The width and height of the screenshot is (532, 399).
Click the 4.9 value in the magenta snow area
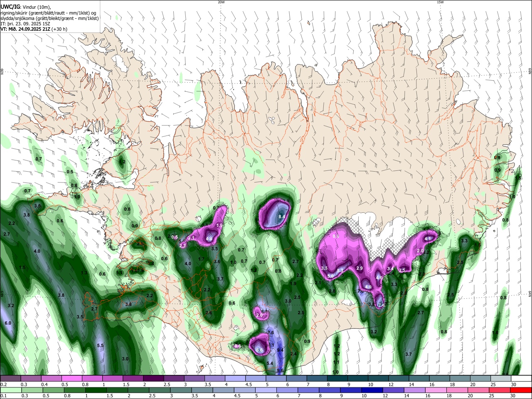tap(368, 286)
